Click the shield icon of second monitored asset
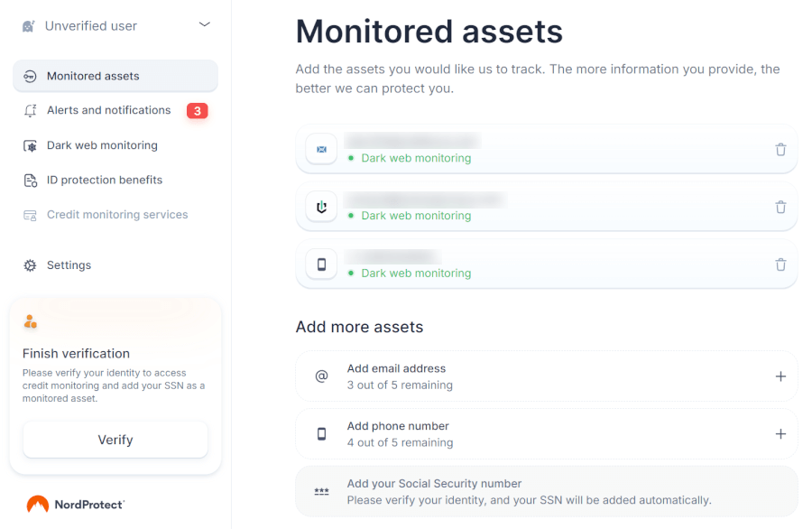Image resolution: width=812 pixels, height=529 pixels. (321, 207)
